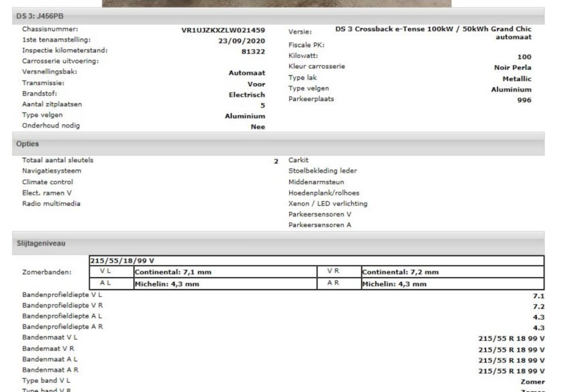Click the Parkeersensoren V option
The height and width of the screenshot is (392, 573).
click(320, 214)
